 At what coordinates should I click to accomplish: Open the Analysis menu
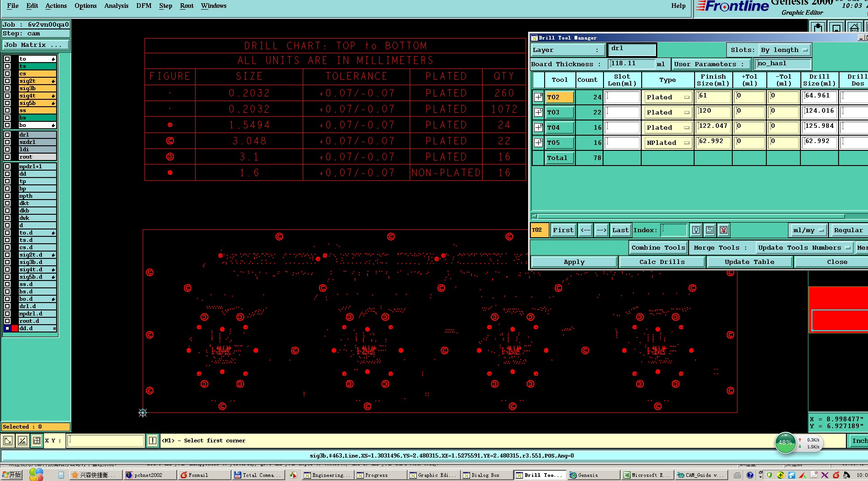116,6
